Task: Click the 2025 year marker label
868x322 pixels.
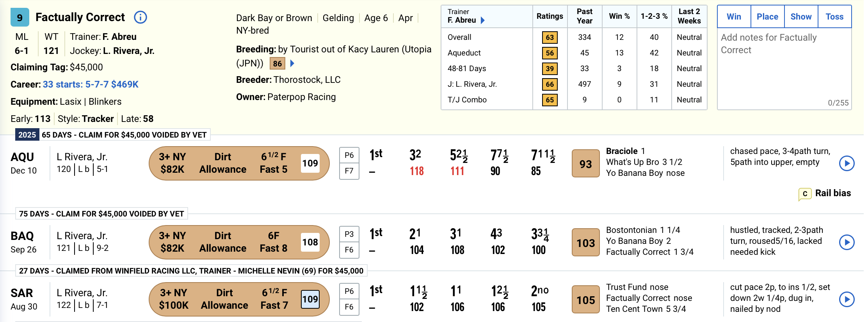Action: pyautogui.click(x=27, y=135)
